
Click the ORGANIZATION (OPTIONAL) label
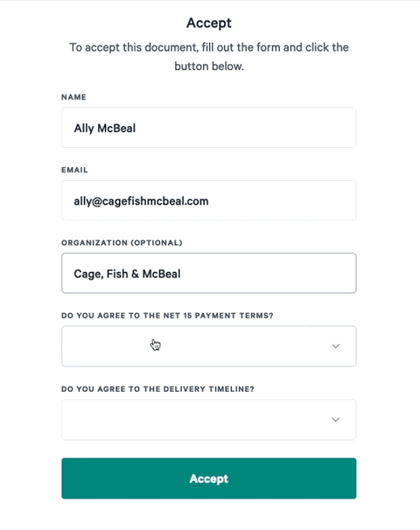pos(122,242)
